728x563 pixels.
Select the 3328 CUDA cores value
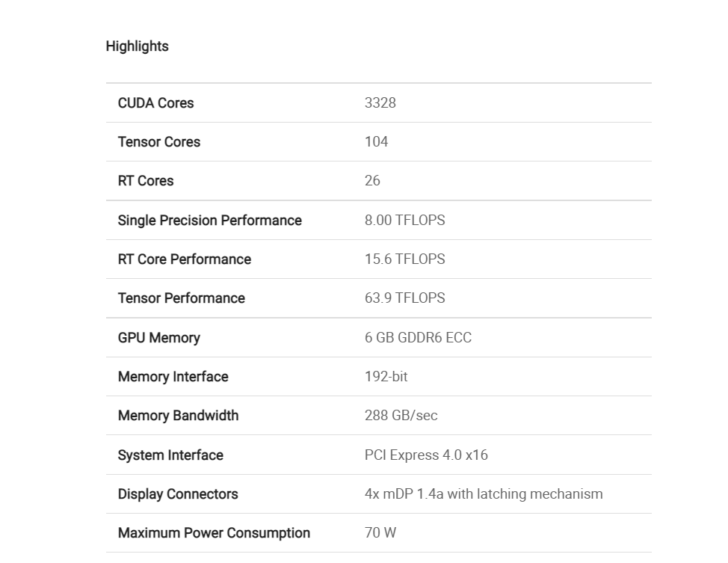pos(380,103)
